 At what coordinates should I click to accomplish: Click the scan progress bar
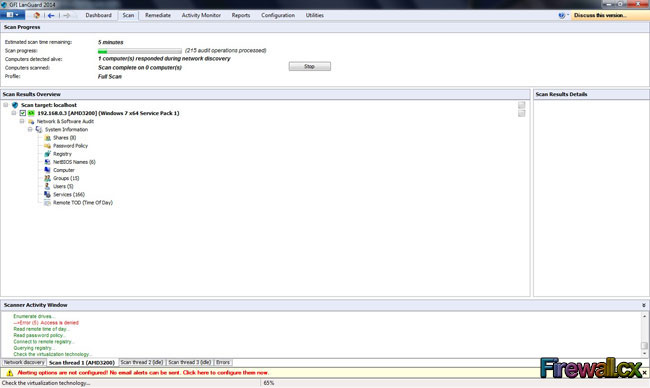(x=140, y=51)
